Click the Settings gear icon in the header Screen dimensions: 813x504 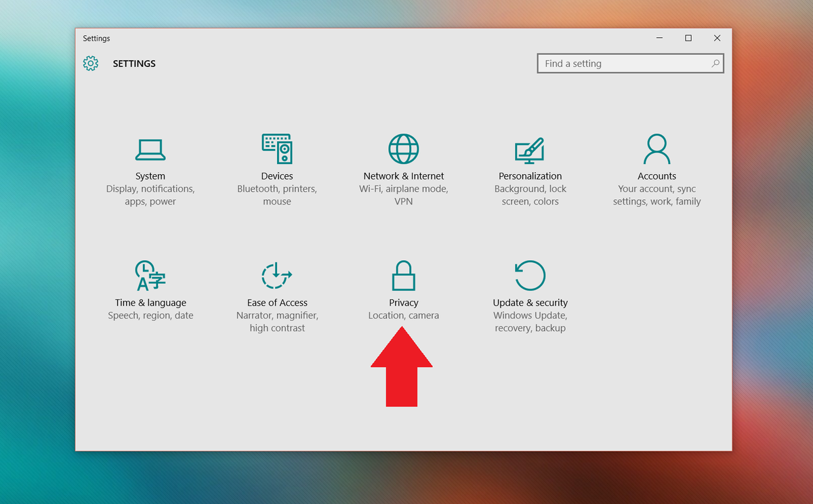[90, 63]
